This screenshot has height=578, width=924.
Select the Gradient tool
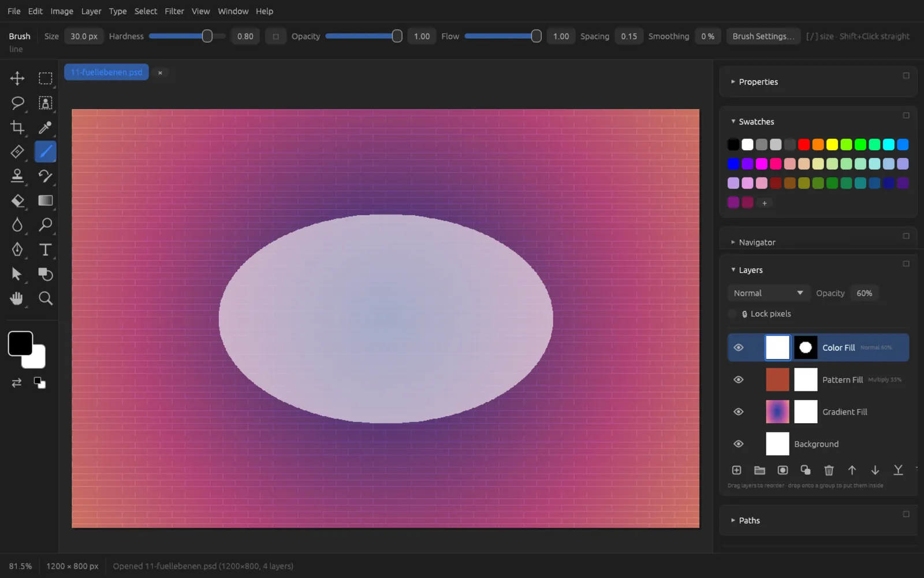coord(45,201)
